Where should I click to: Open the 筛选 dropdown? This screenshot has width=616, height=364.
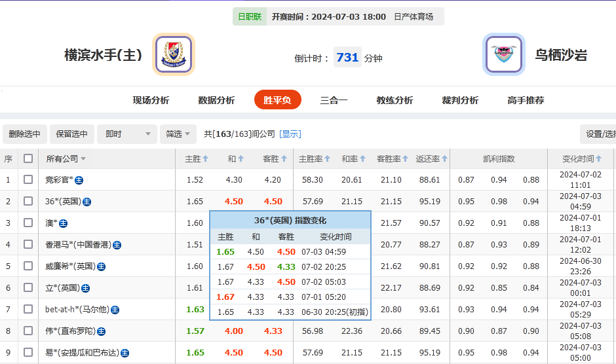click(178, 134)
